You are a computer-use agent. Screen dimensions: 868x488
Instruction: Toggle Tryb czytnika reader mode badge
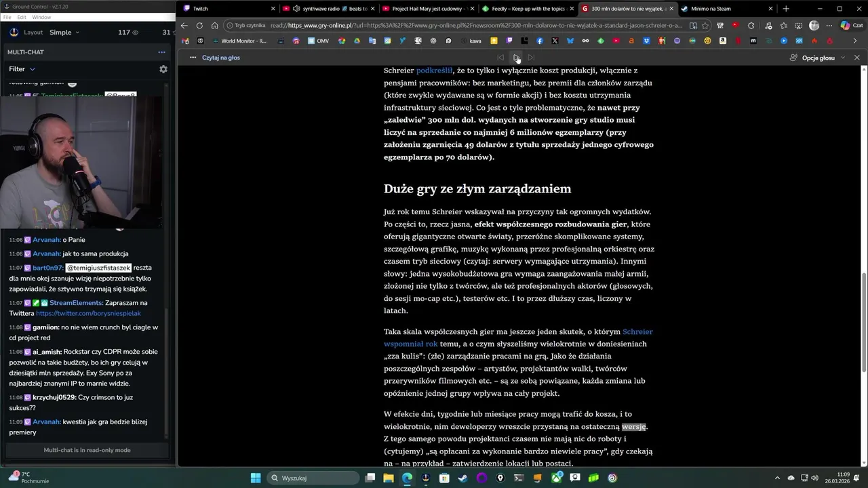coord(246,26)
